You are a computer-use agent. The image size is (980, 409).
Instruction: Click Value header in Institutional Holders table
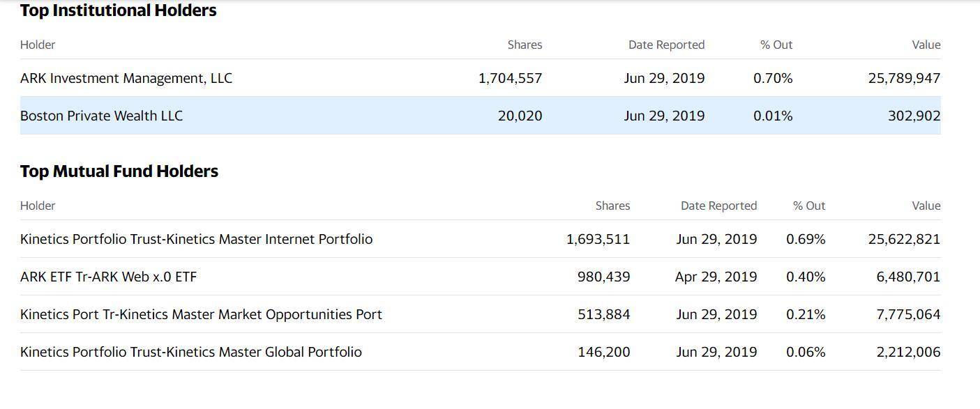926,45
